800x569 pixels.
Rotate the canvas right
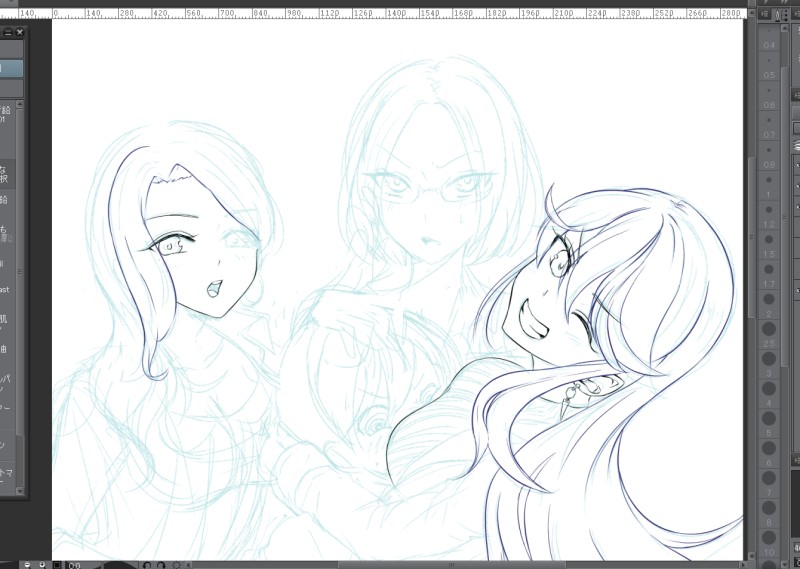(x=161, y=565)
